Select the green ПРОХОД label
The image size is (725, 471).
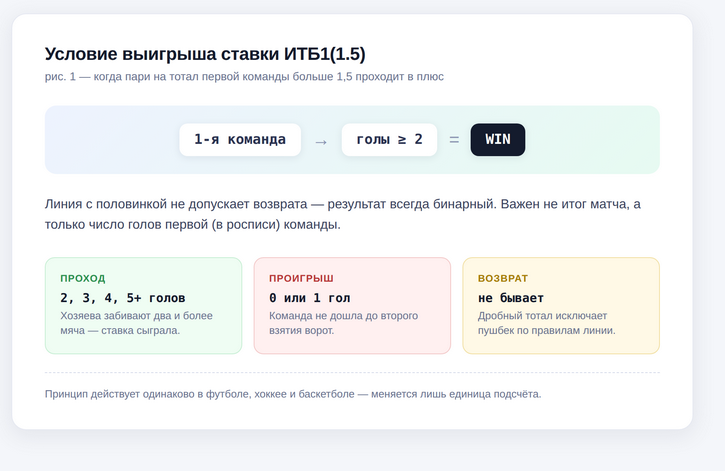tap(82, 278)
